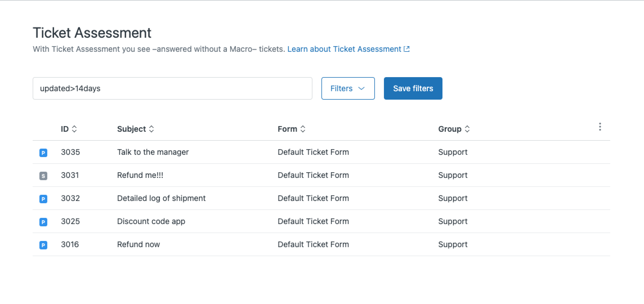Image resolution: width=644 pixels, height=304 pixels.
Task: Sort tickets by Subject column
Action: click(135, 129)
